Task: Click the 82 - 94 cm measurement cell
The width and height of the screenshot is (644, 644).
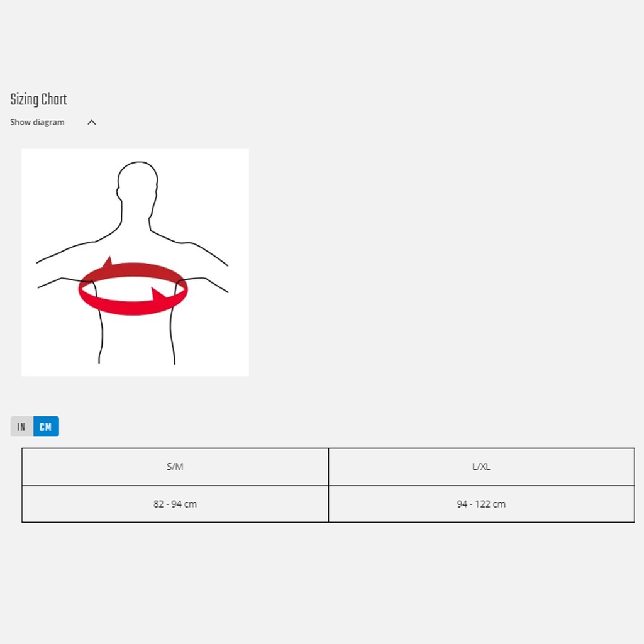Action: click(x=175, y=504)
